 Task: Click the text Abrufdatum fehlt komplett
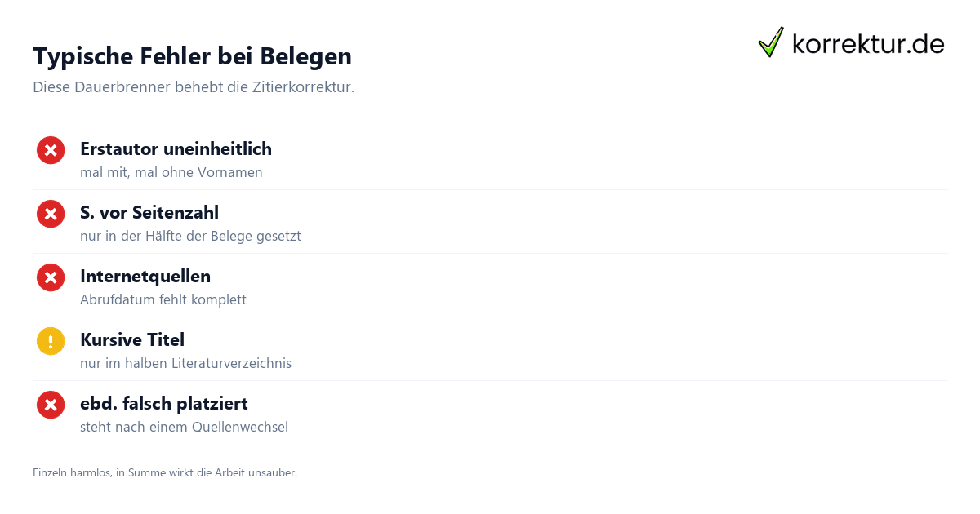[x=163, y=299]
